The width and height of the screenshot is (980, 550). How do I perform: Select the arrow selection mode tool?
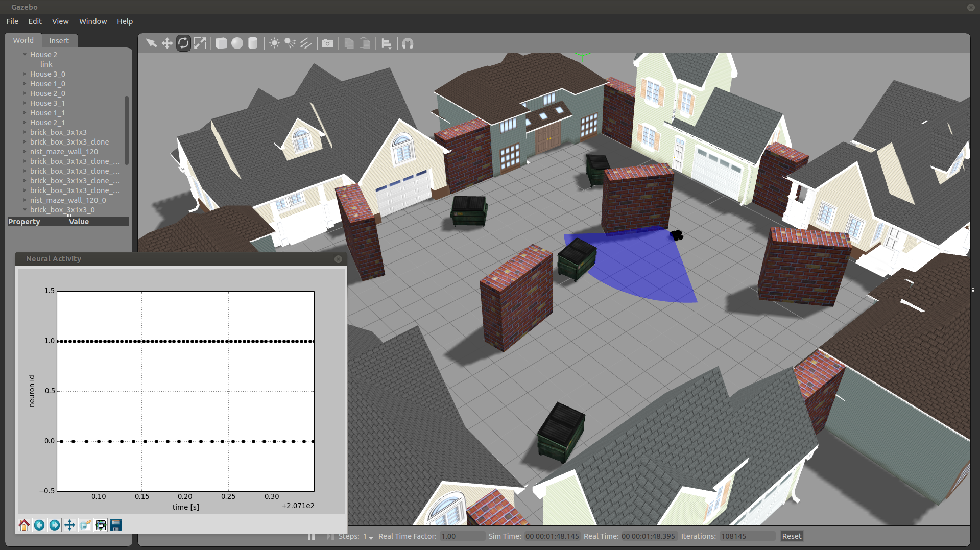coord(151,43)
